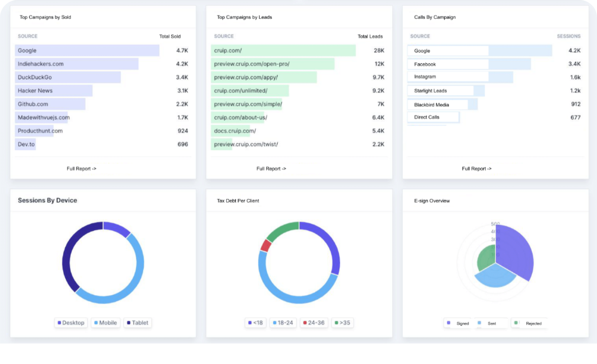
Task: Click the Tax Debt Per Client title
Action: 238,201
